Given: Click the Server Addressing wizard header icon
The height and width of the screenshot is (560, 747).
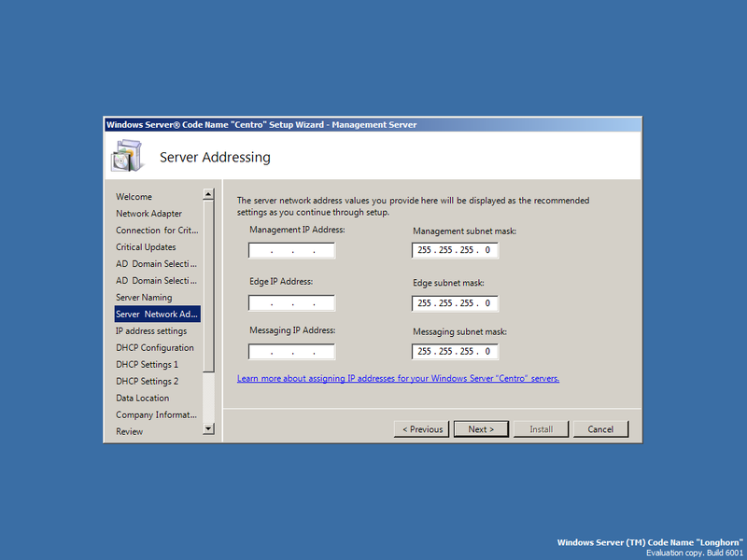Looking at the screenshot, I should pyautogui.click(x=128, y=155).
